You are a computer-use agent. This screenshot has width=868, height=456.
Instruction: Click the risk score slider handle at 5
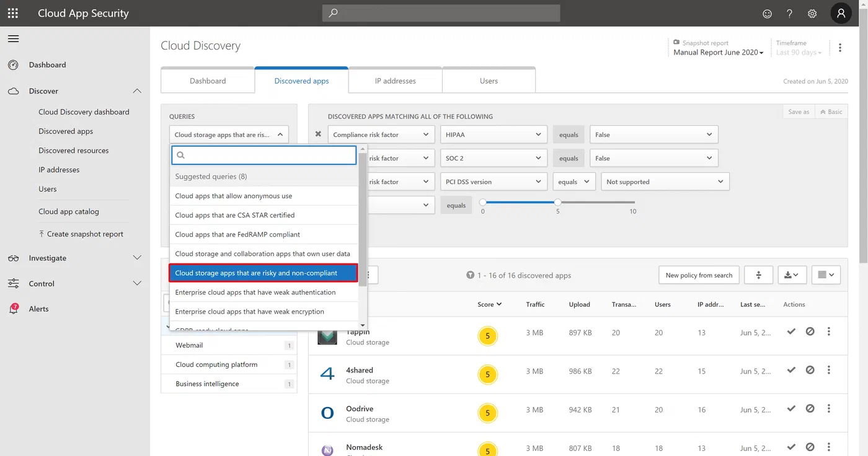[558, 202]
